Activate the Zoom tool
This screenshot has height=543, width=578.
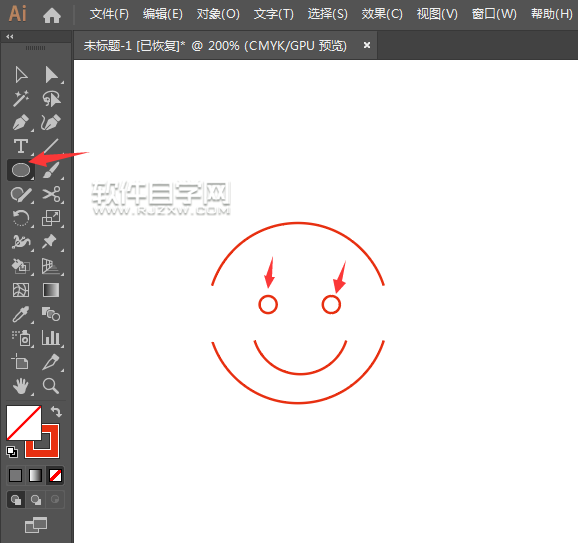coord(51,386)
